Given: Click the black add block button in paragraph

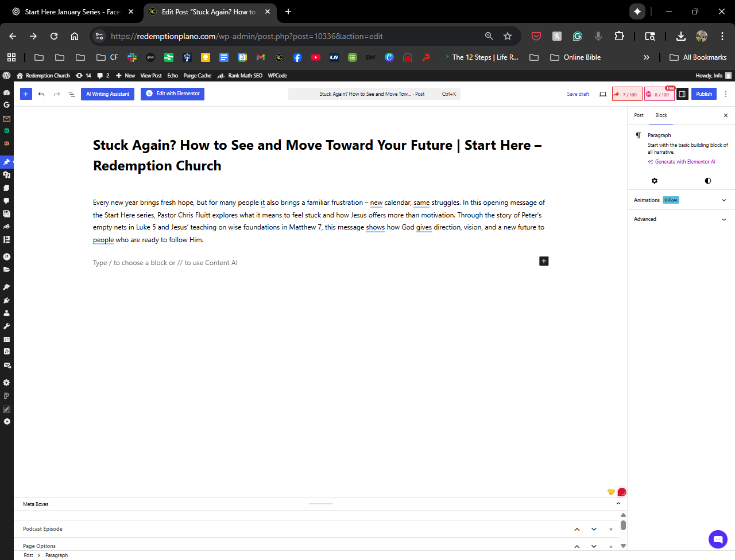Looking at the screenshot, I should [x=544, y=261].
